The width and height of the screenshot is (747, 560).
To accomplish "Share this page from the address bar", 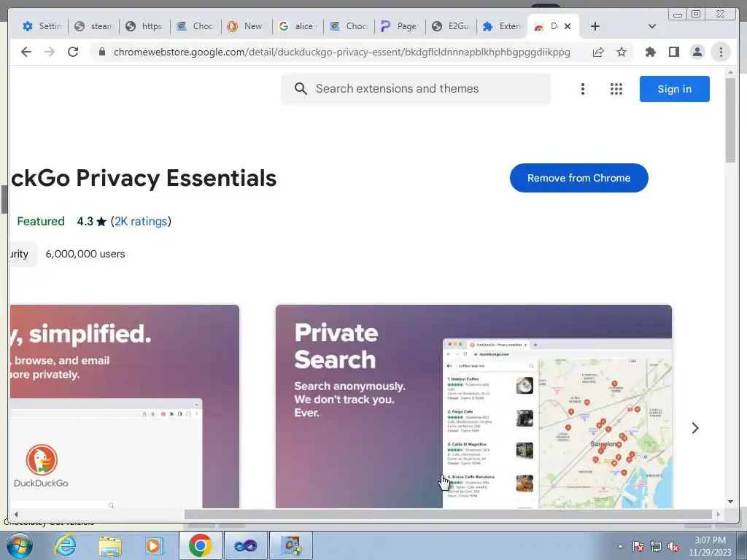I will pyautogui.click(x=598, y=52).
